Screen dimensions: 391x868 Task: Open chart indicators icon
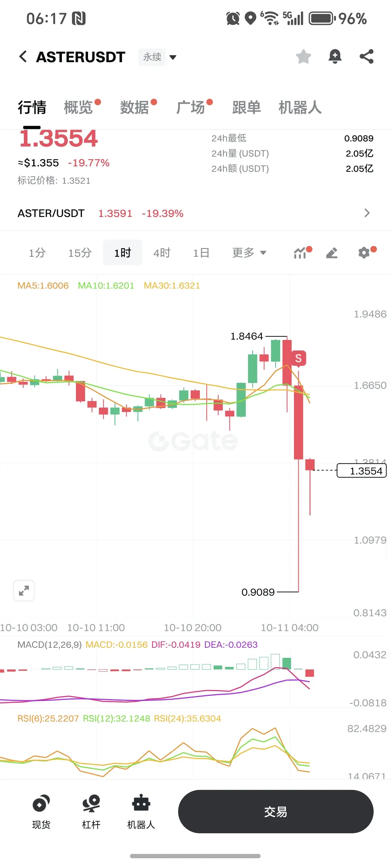[300, 253]
